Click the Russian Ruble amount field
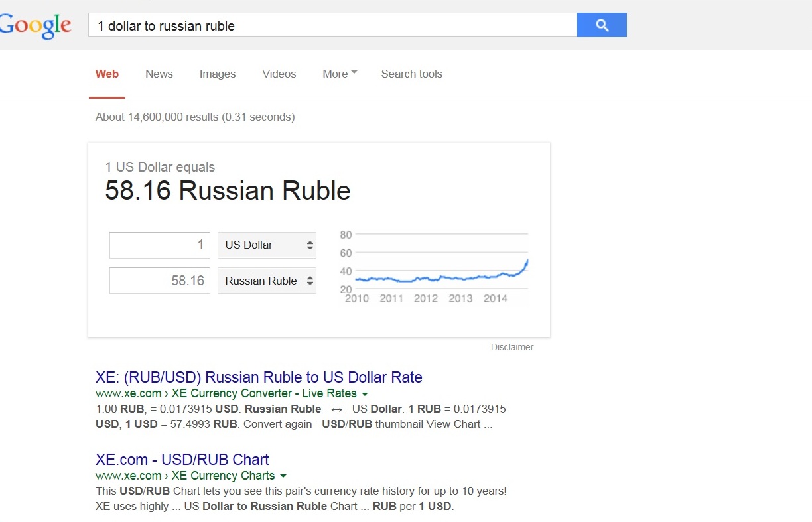The width and height of the screenshot is (812, 522). [160, 281]
